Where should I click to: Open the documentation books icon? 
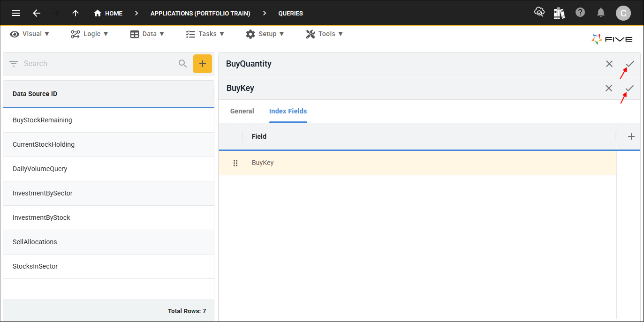[x=559, y=13]
